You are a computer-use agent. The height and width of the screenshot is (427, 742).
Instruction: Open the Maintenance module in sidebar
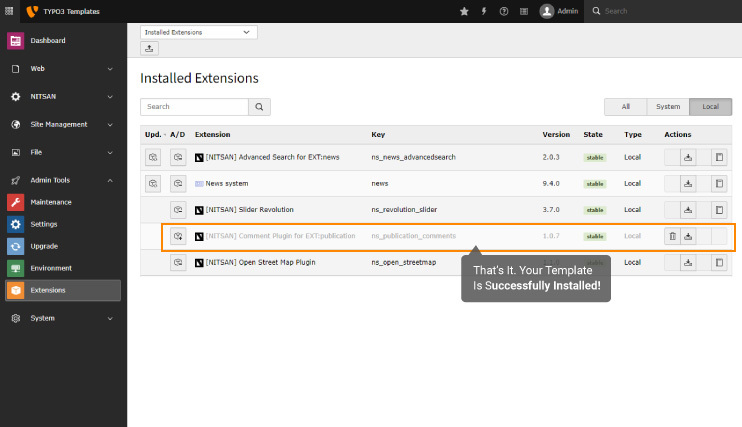[x=50, y=202]
